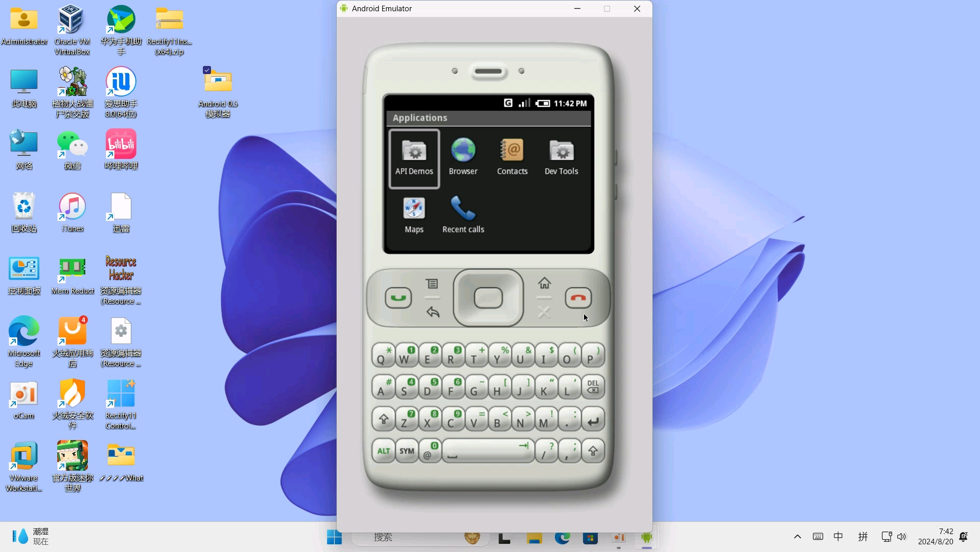This screenshot has width=980, height=552.
Task: Open the Contacts app
Action: 512,156
